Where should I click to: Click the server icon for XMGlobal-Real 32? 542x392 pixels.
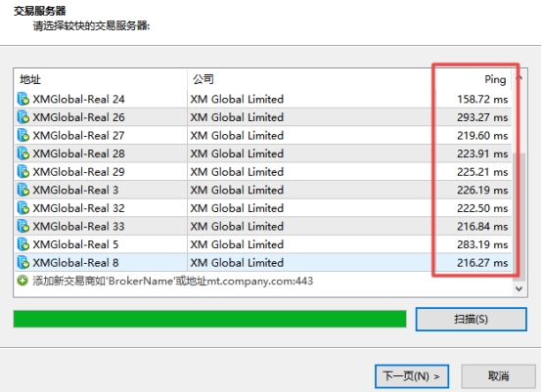(23, 208)
